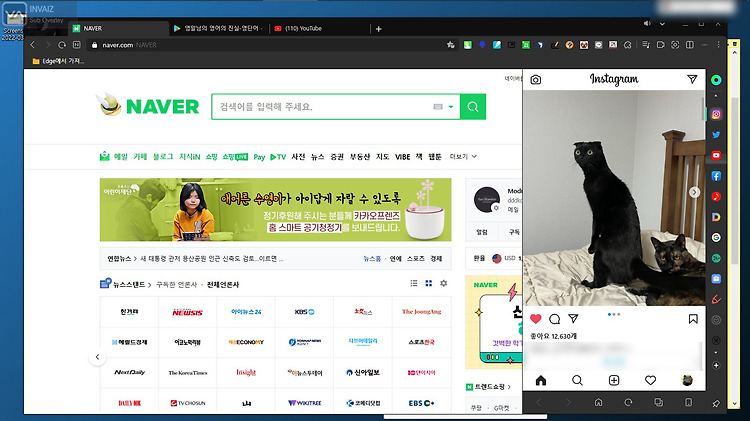Reload the sidebar panel page
The width and height of the screenshot is (750, 421).
coord(628,402)
